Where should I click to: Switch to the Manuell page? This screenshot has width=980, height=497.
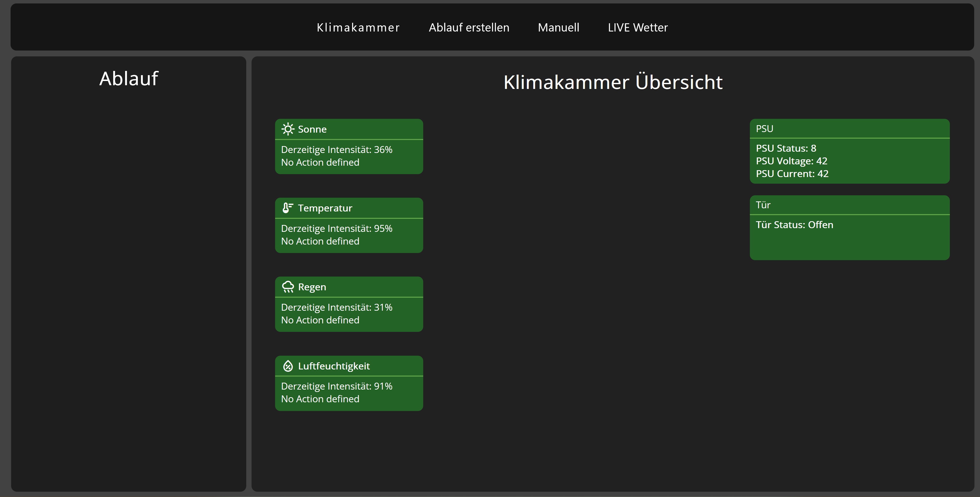click(x=558, y=28)
